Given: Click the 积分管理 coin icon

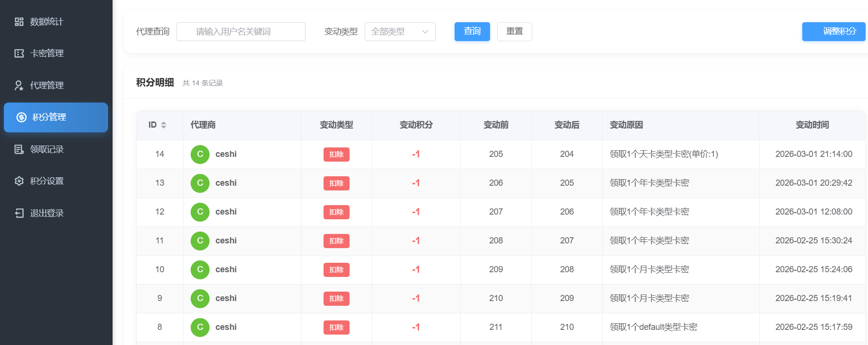Looking at the screenshot, I should (21, 117).
